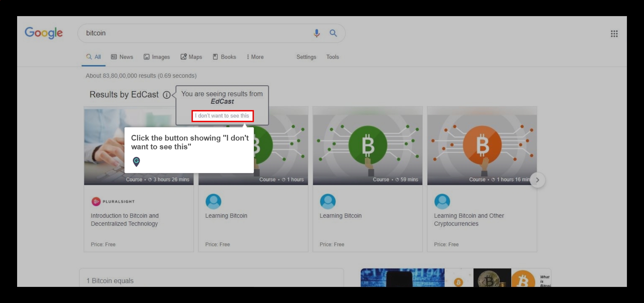
Task: Click the next arrow on course carousel
Action: pyautogui.click(x=537, y=180)
